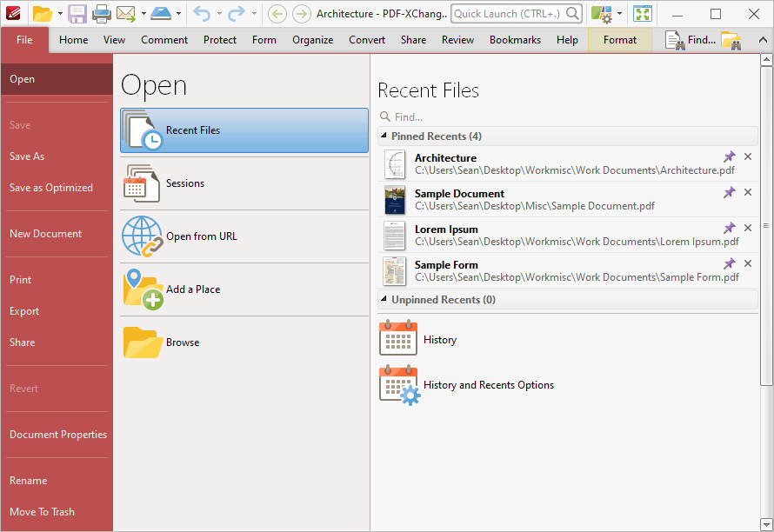Open the Comment ribbon tab
The width and height of the screenshot is (774, 532).
(164, 39)
